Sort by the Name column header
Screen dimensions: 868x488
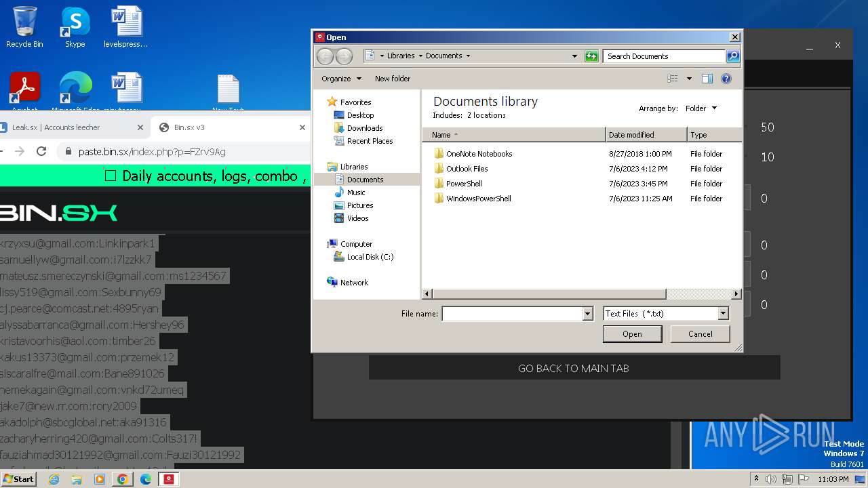(x=514, y=135)
